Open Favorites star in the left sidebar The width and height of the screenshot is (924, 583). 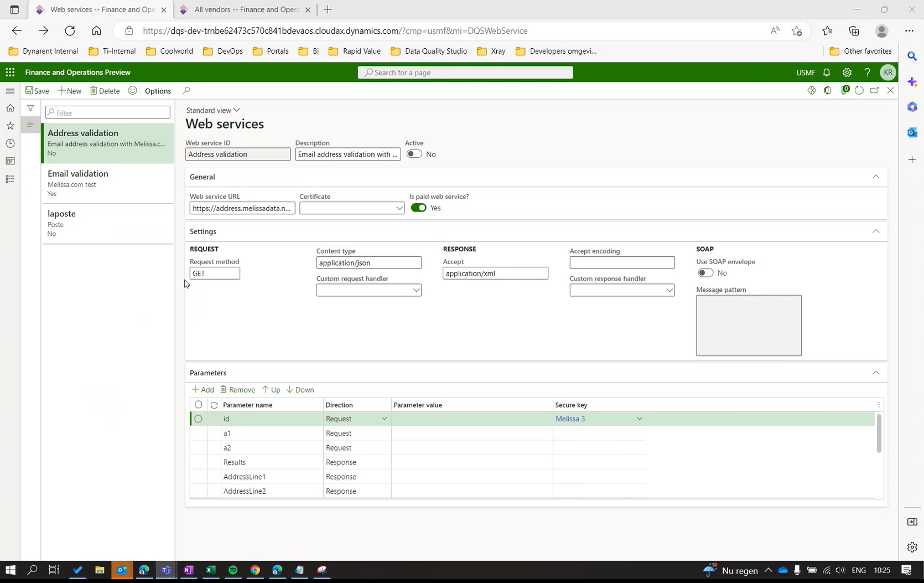click(10, 126)
